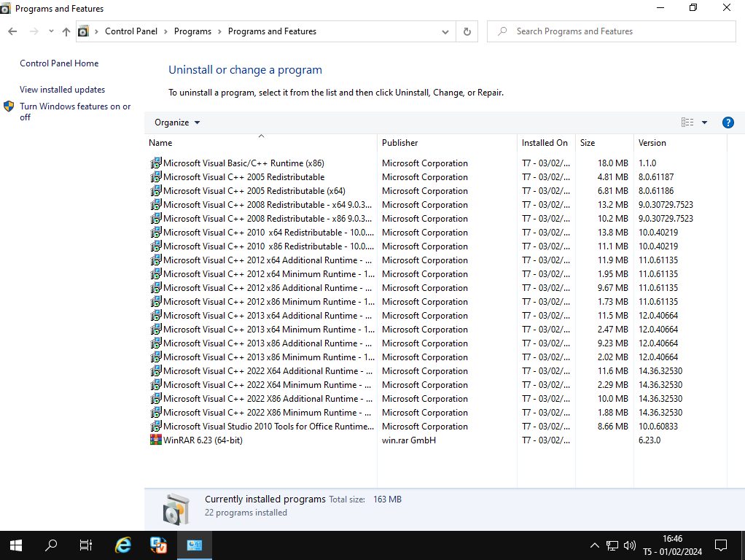Click the WinRAR 6.23 program icon
The height and width of the screenshot is (560, 745).
155,440
